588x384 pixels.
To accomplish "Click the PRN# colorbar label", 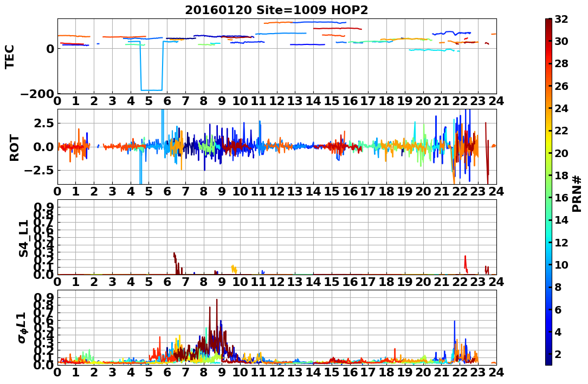I will [577, 193].
